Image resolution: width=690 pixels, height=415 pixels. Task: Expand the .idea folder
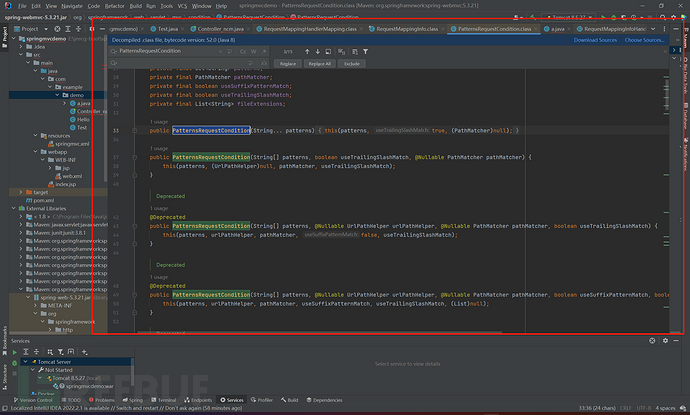pos(21,47)
